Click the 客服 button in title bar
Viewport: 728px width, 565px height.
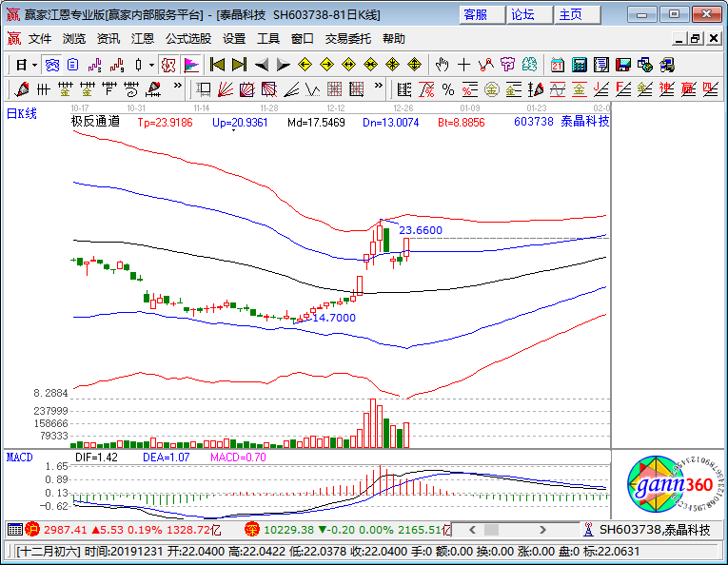(x=482, y=15)
